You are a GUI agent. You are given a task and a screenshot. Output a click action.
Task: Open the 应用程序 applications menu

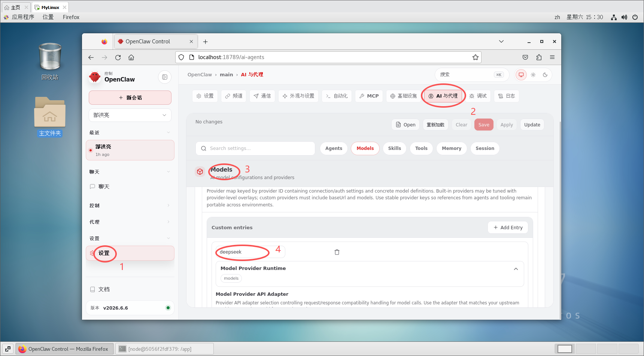19,17
